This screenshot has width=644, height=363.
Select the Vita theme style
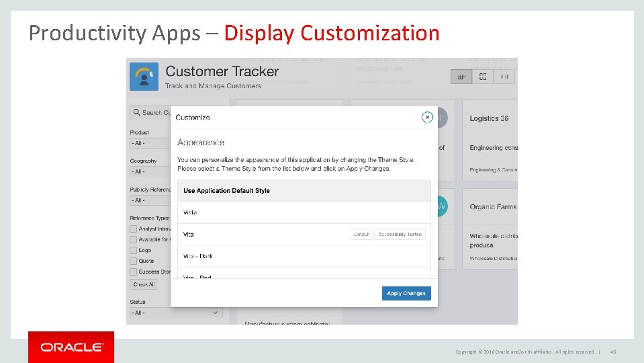[x=304, y=235]
